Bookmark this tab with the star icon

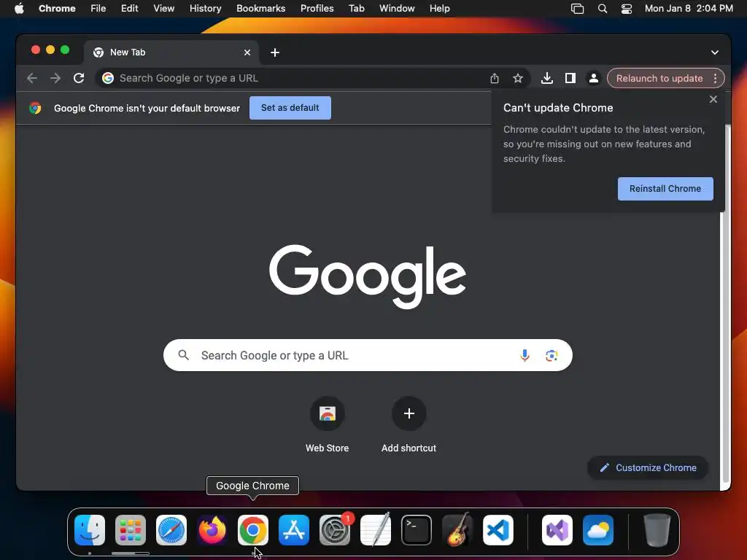pos(518,78)
